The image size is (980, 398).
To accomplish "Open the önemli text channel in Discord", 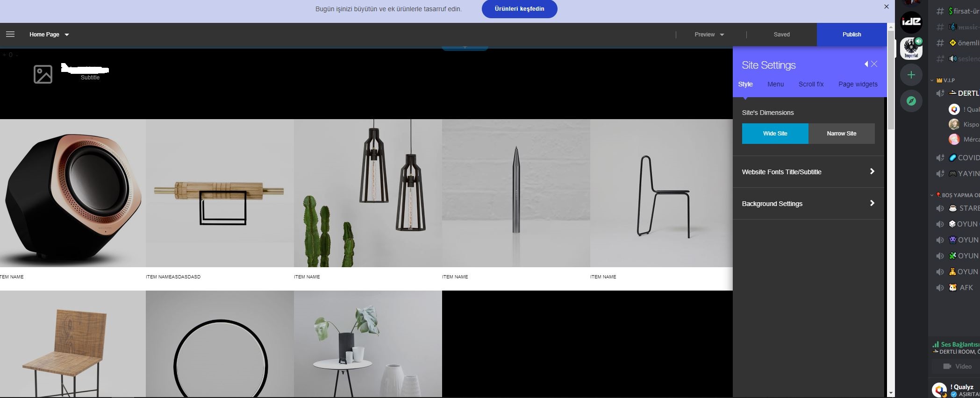I will (x=958, y=43).
